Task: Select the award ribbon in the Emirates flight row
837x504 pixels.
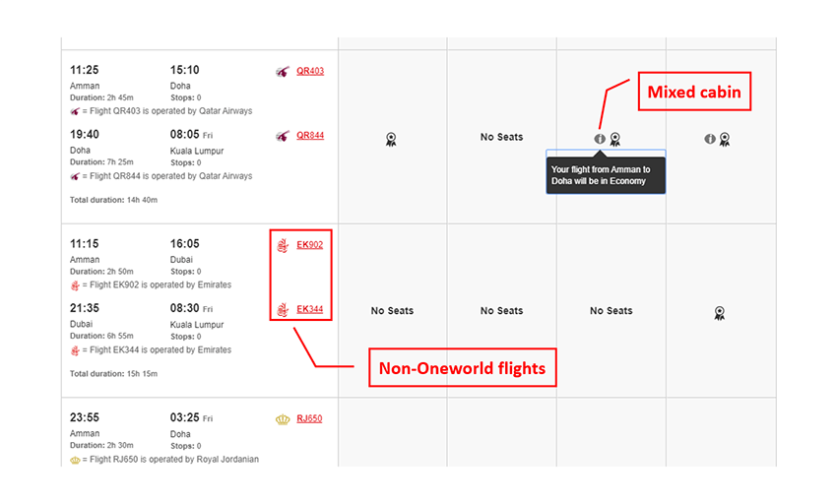Action: point(720,313)
